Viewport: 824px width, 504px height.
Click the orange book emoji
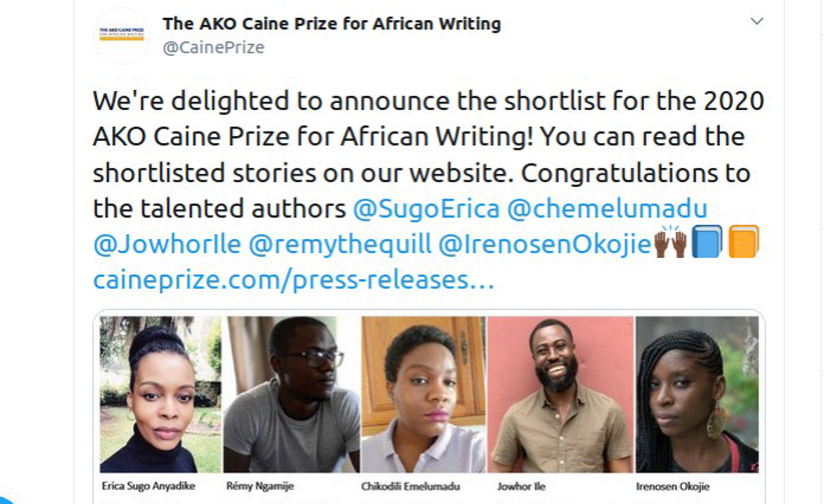pyautogui.click(x=744, y=242)
